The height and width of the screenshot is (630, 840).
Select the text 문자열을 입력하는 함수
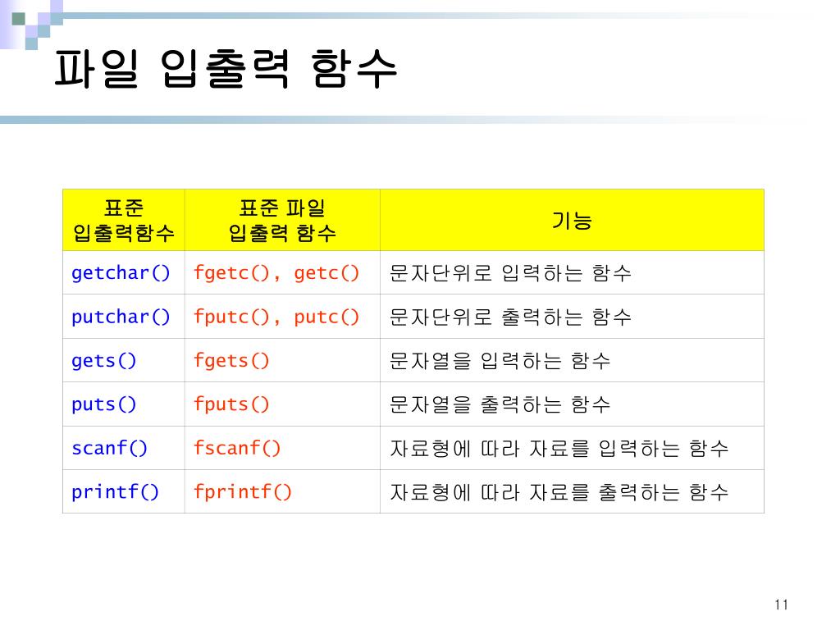click(500, 361)
